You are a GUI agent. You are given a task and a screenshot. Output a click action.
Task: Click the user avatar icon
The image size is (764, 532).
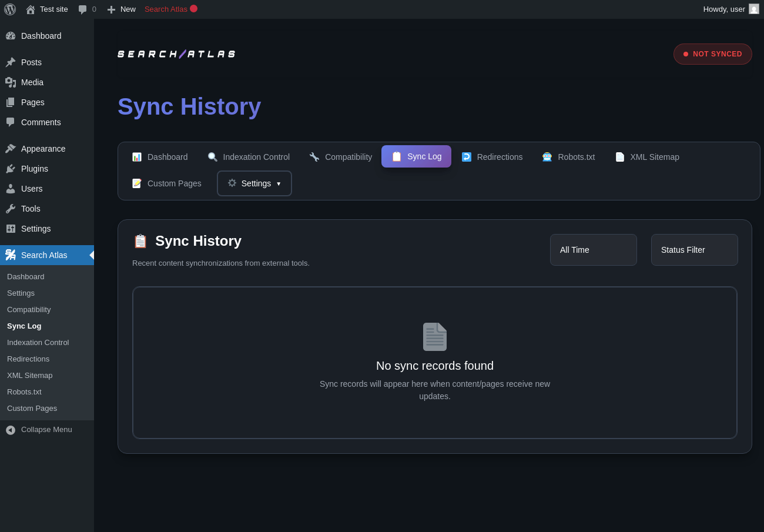coord(754,9)
